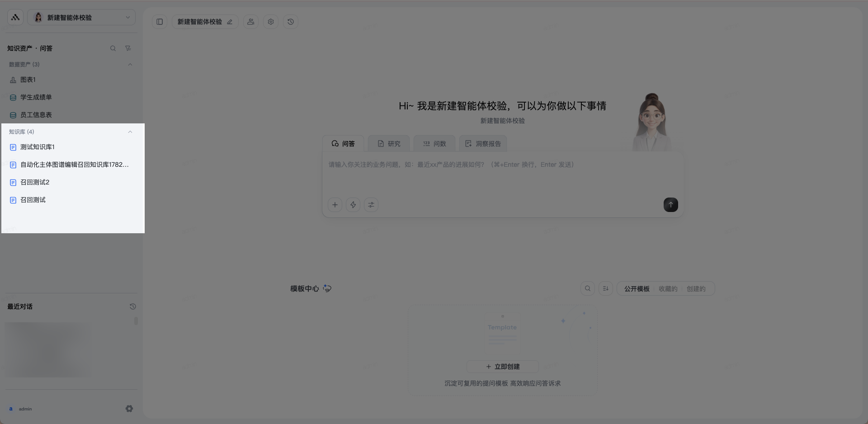
Task: Click the filter icon beside 知识资产·问答
Action: point(128,48)
